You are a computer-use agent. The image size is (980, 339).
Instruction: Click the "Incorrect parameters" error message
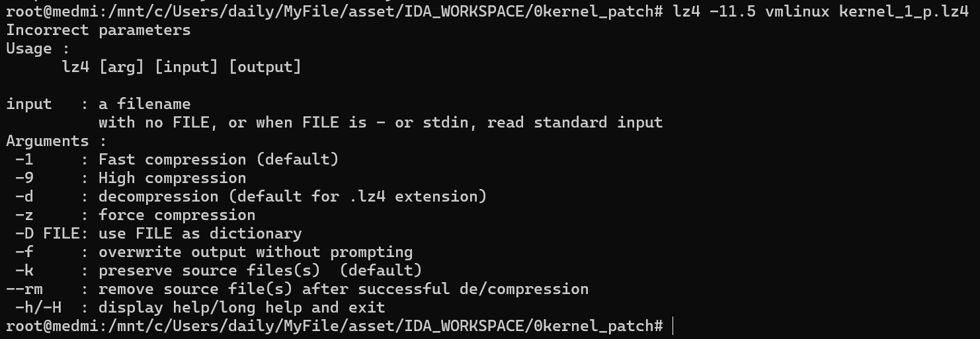click(x=98, y=30)
